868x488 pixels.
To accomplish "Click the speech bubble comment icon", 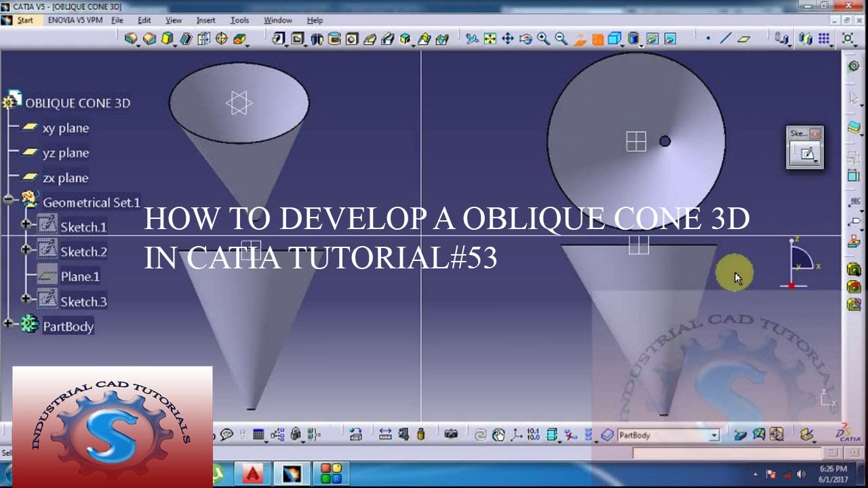I will 226,434.
